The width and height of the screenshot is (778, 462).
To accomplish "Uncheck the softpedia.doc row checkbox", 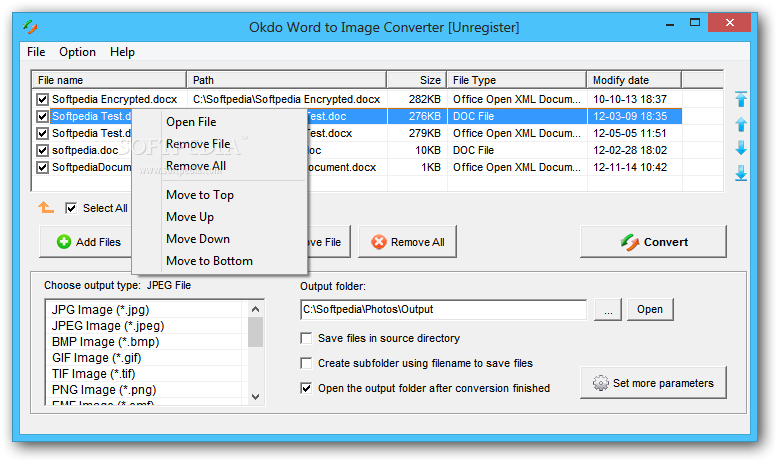I will pos(42,150).
